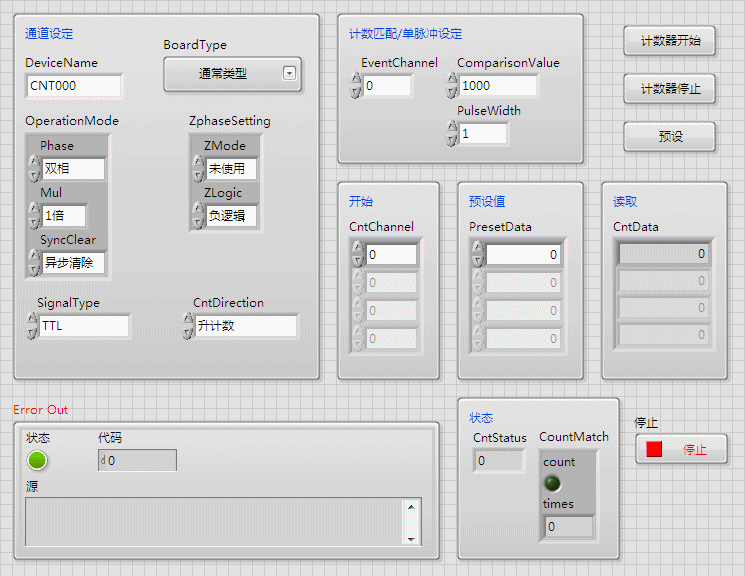Image resolution: width=745 pixels, height=576 pixels.
Task: Click the DeviceName field CNT000
Action: pyautogui.click(x=74, y=86)
